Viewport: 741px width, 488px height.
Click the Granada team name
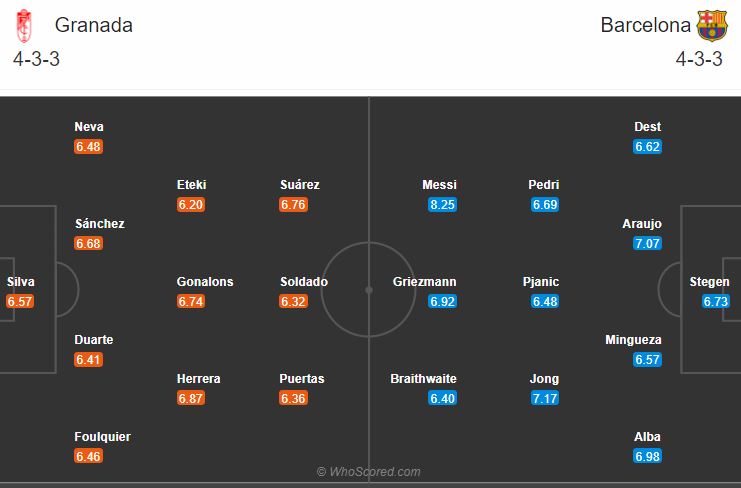[94, 25]
